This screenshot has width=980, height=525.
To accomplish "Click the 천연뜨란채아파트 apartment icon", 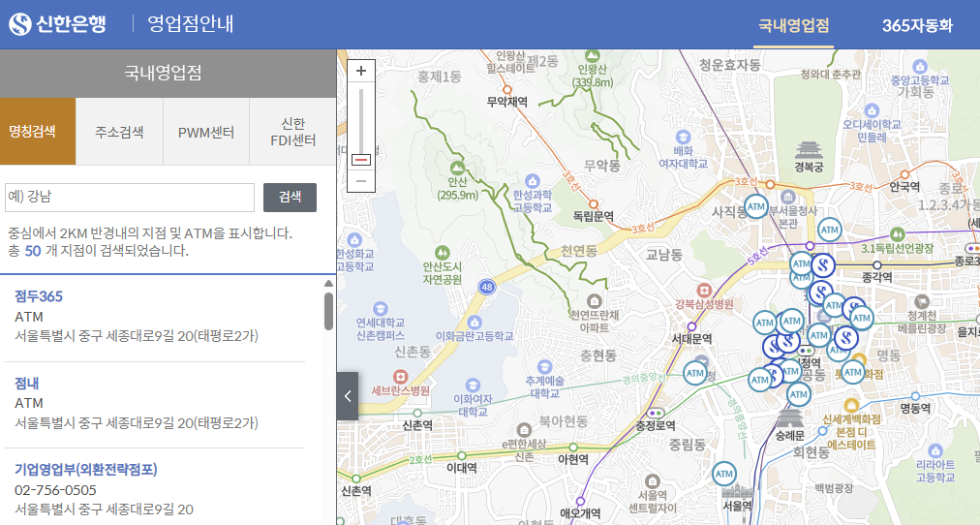I will (x=594, y=301).
